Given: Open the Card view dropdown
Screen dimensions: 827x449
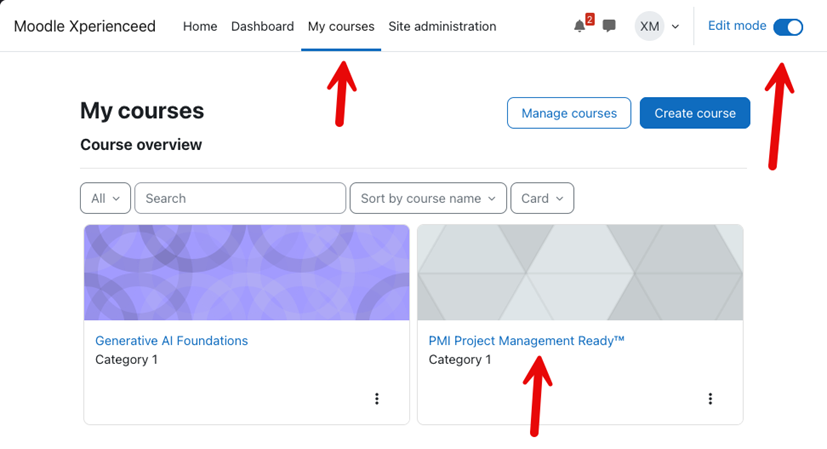Looking at the screenshot, I should pyautogui.click(x=542, y=198).
